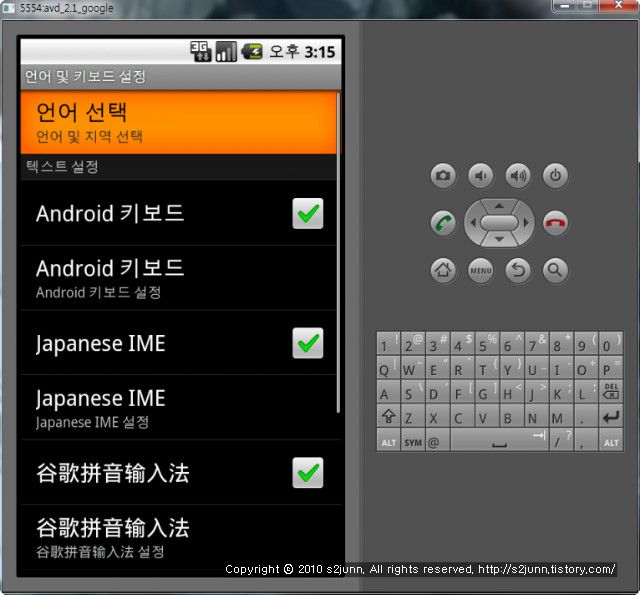Screen dimensions: 640x595
Task: Click the signal strength status icon
Action: pos(226,51)
